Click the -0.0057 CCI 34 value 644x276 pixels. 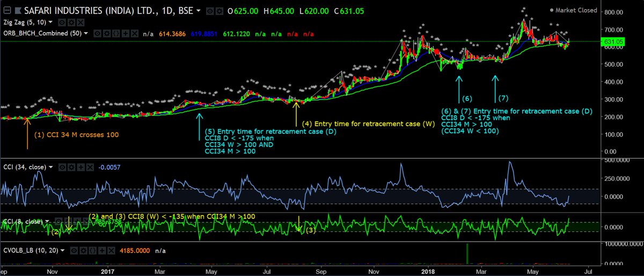pos(109,168)
